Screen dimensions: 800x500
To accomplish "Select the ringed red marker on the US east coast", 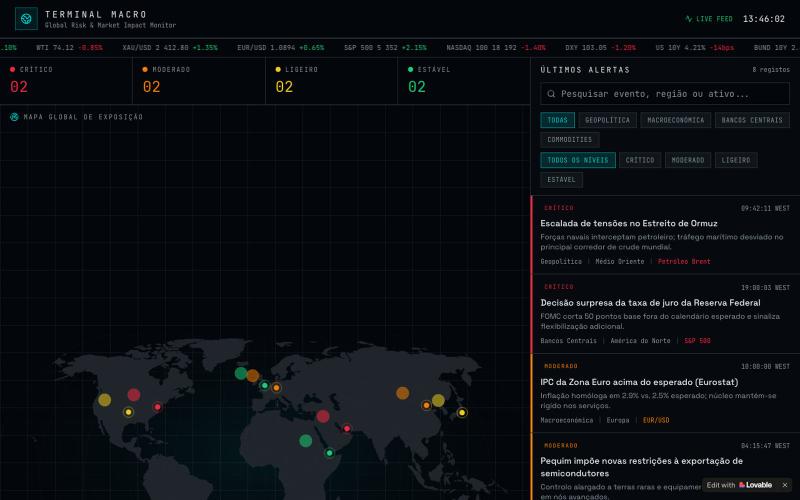I will click(157, 407).
